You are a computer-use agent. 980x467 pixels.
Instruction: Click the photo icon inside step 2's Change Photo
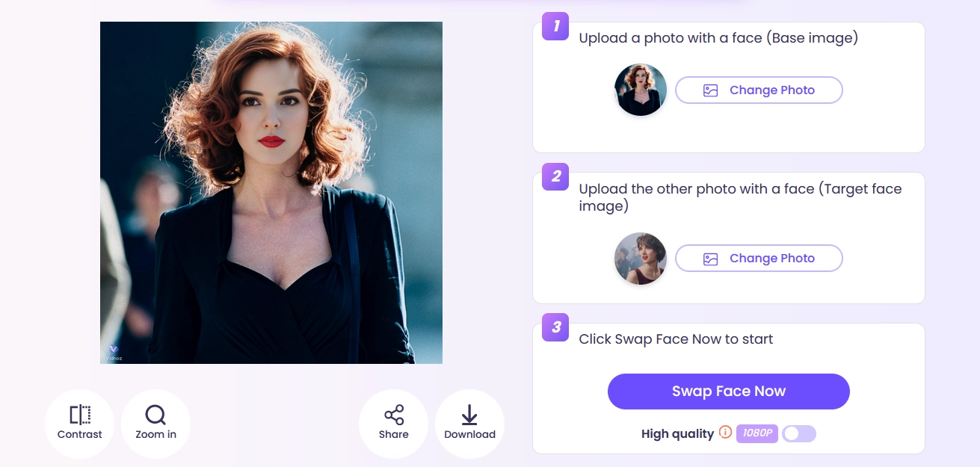(x=711, y=258)
